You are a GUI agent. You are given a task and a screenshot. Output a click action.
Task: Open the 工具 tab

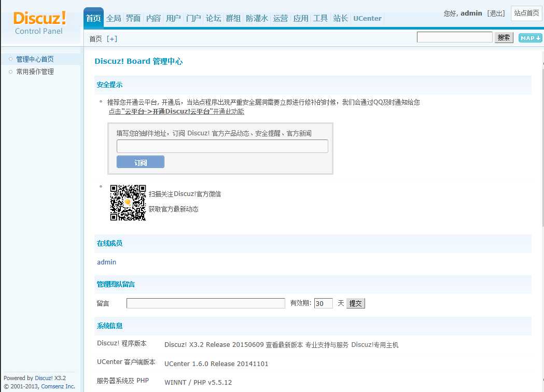320,18
